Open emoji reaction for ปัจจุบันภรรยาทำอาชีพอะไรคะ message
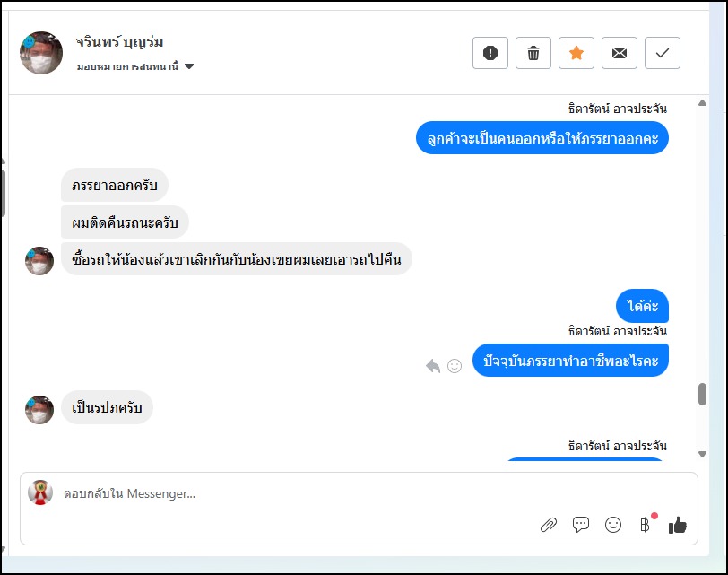 coord(455,365)
